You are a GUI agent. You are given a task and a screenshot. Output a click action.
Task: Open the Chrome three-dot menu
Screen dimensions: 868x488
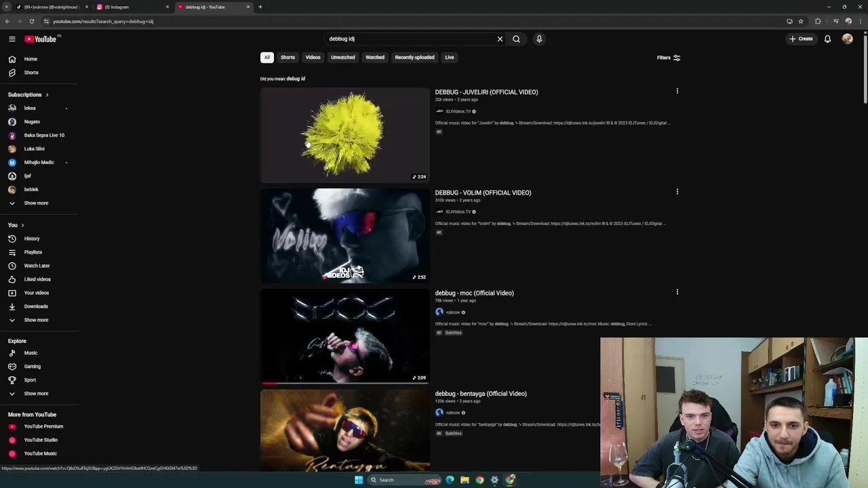tap(860, 21)
